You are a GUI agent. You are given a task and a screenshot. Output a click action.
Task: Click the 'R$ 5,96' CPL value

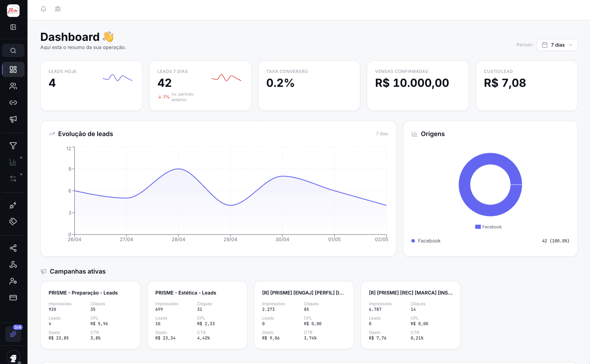(x=99, y=324)
